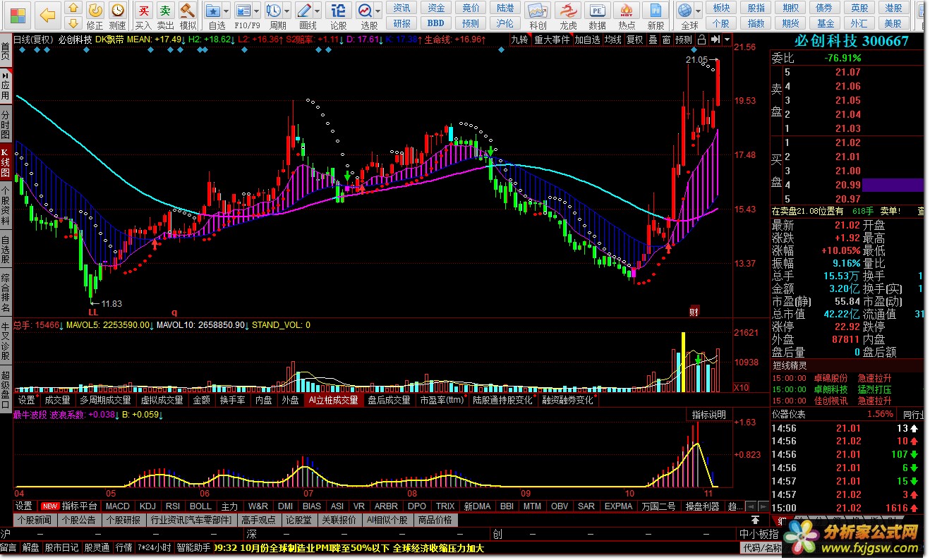Image resolution: width=930 pixels, height=560 pixels.
Task: Toggle the 窗 window option
Action: click(x=667, y=40)
